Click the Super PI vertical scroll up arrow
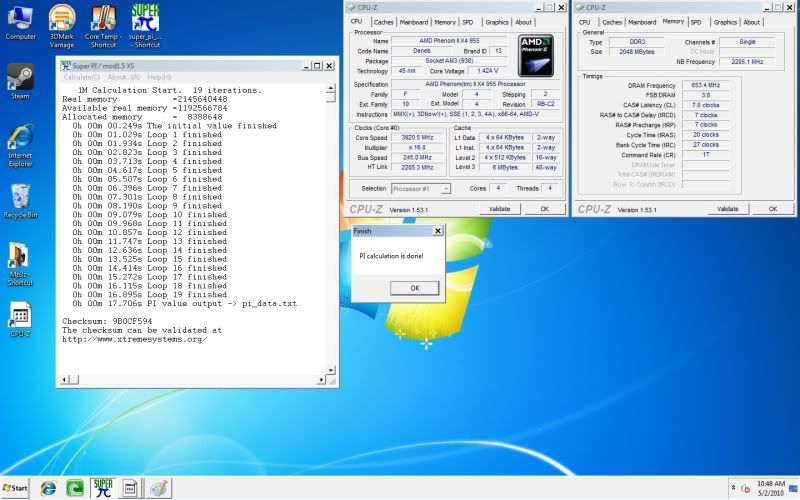The width and height of the screenshot is (800, 500). click(331, 88)
